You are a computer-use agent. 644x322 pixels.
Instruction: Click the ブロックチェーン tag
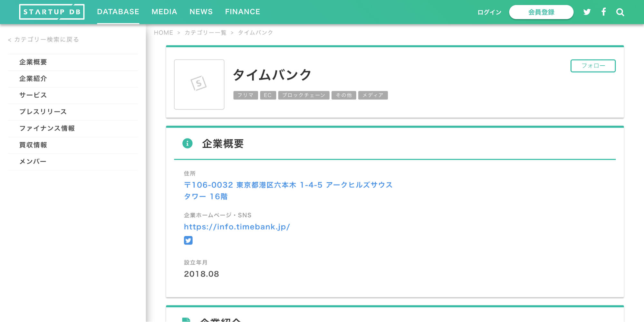tap(304, 95)
